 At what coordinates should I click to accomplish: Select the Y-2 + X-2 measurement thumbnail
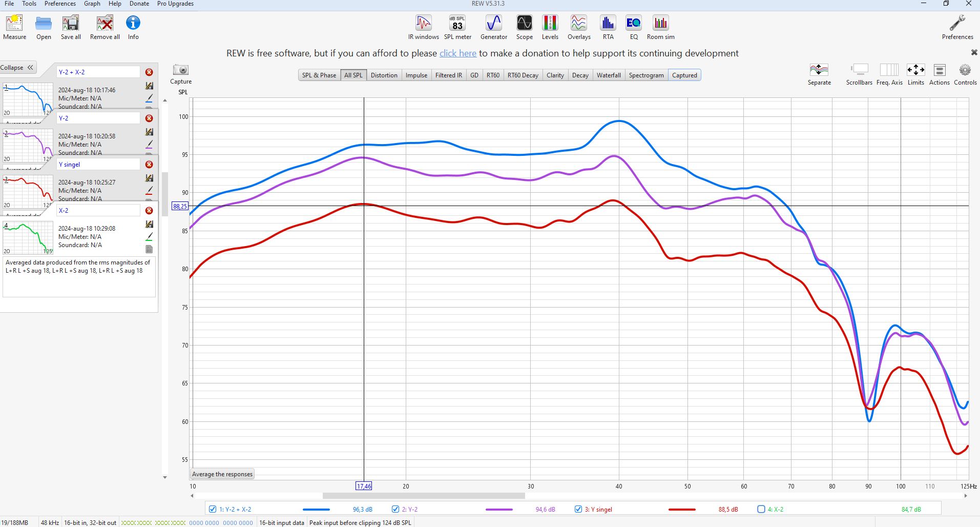(x=28, y=99)
